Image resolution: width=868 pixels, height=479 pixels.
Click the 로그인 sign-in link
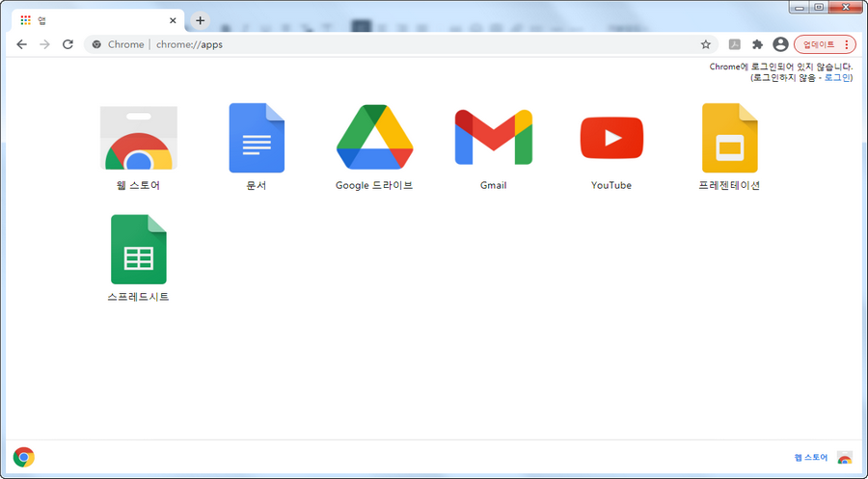837,77
